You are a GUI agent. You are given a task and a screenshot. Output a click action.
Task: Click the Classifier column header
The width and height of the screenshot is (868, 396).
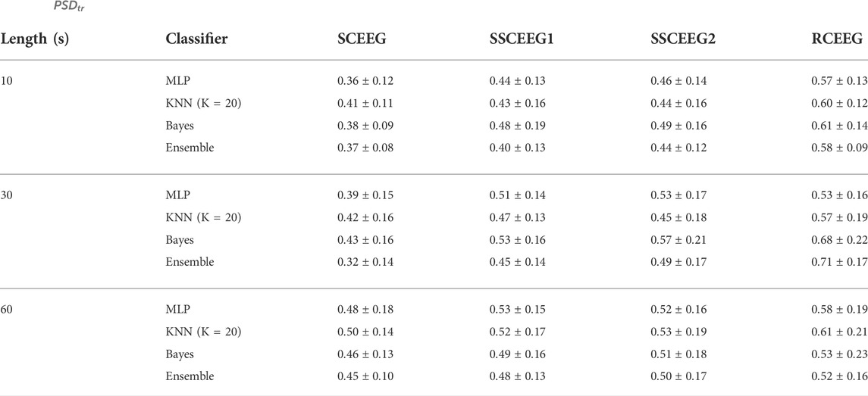coord(196,39)
